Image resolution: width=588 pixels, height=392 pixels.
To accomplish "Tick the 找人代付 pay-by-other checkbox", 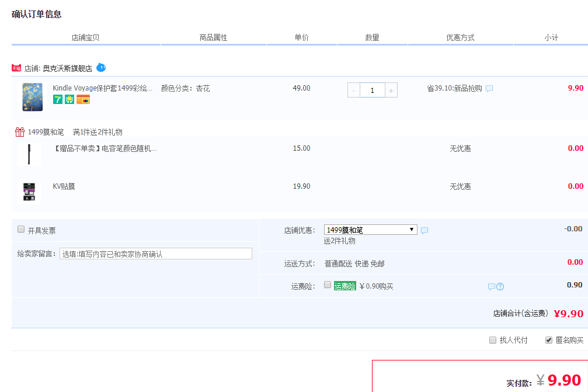I will 493,340.
